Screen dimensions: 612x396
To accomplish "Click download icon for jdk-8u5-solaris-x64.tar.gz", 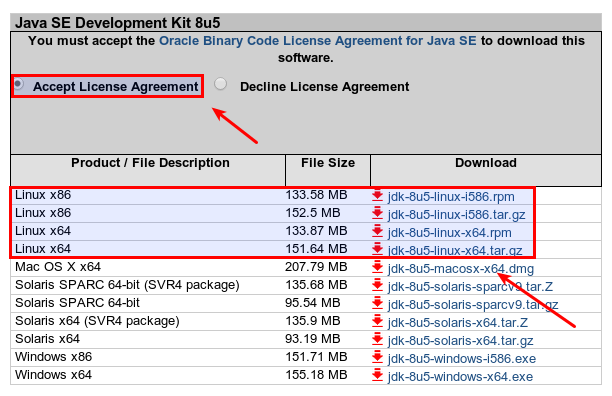I will tap(377, 339).
